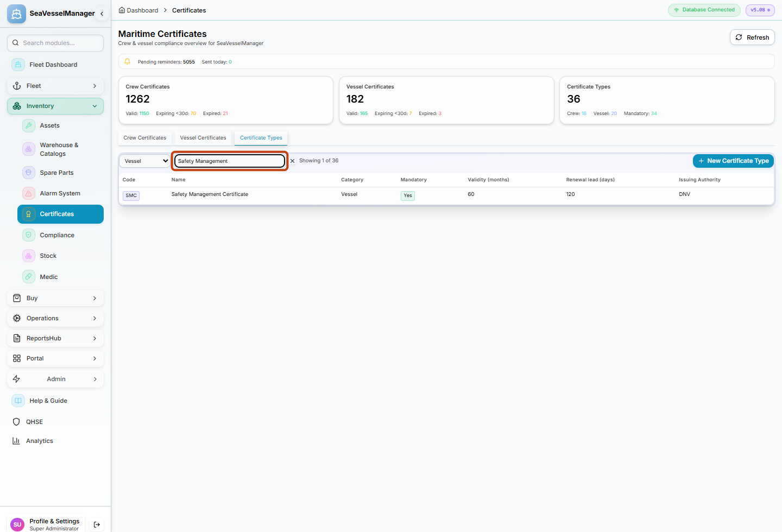Expand the Operations menu chevron
The image size is (782, 532).
94,318
